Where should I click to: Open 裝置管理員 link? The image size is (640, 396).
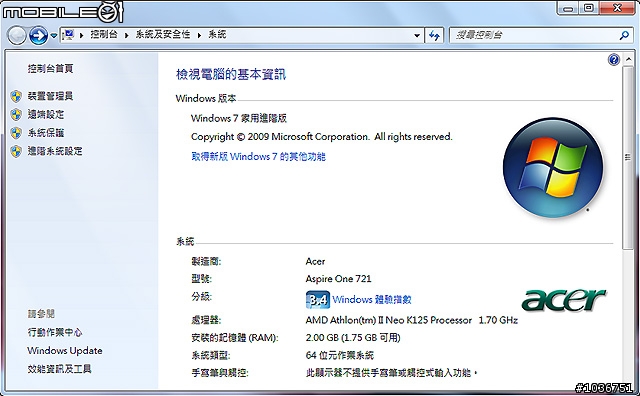click(50, 96)
